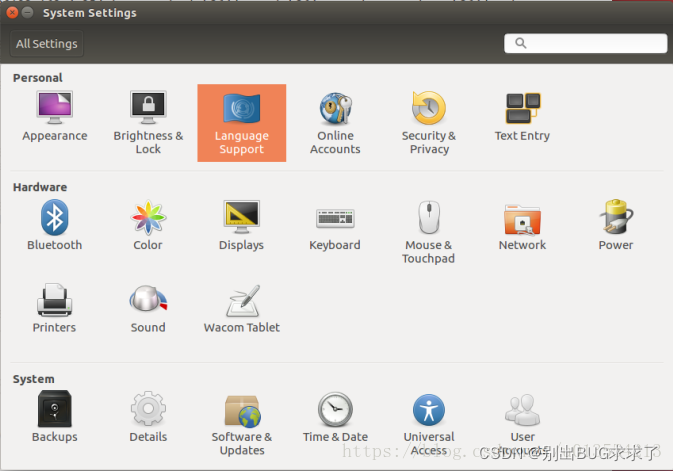Open Color settings

pos(148,225)
